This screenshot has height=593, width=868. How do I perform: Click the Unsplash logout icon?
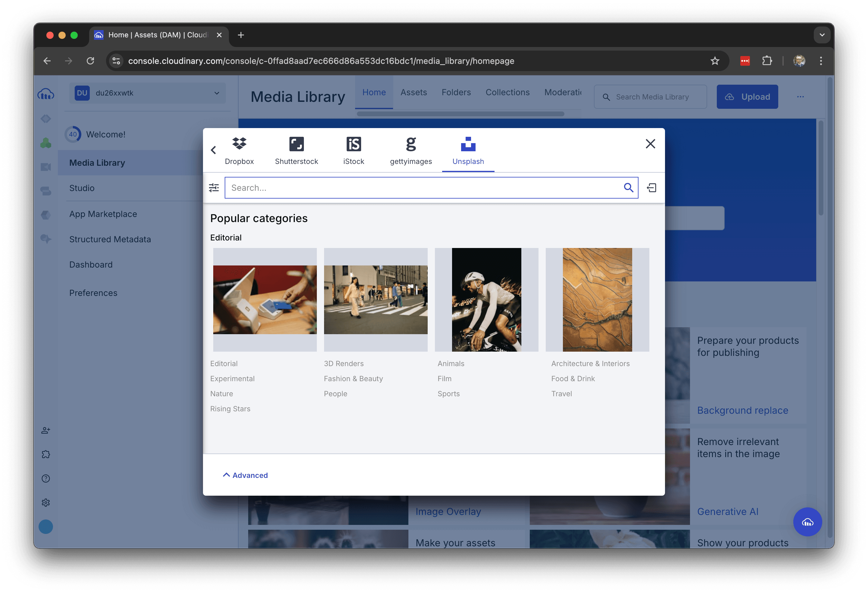point(651,188)
